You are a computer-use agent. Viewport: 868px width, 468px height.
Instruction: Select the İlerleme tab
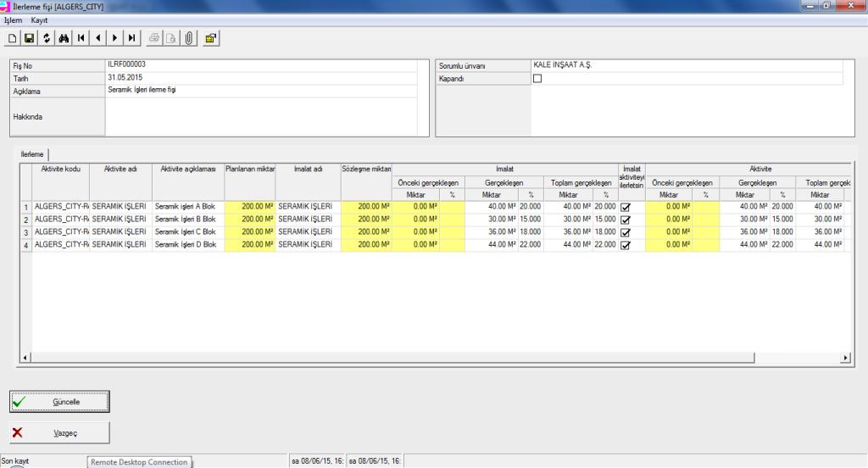(32, 154)
